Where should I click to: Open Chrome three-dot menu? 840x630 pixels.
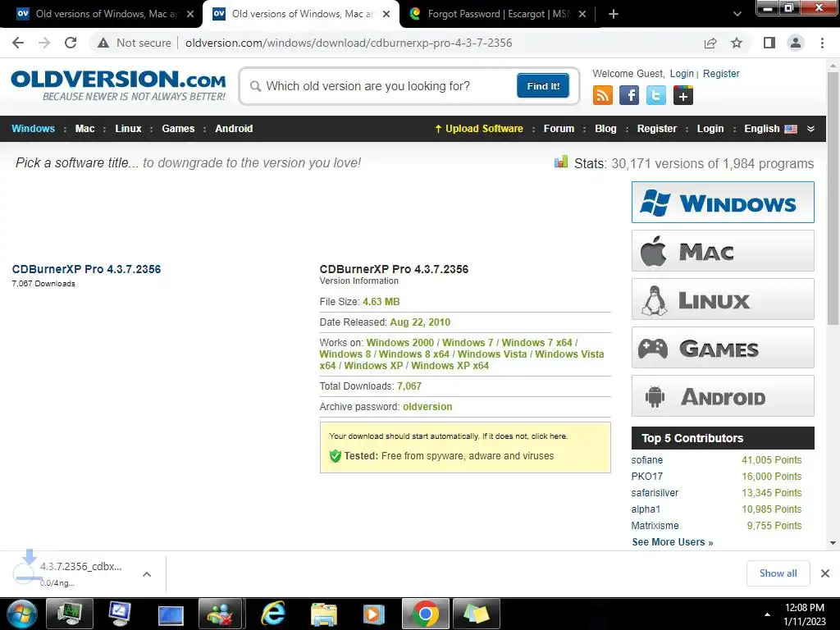[822, 43]
